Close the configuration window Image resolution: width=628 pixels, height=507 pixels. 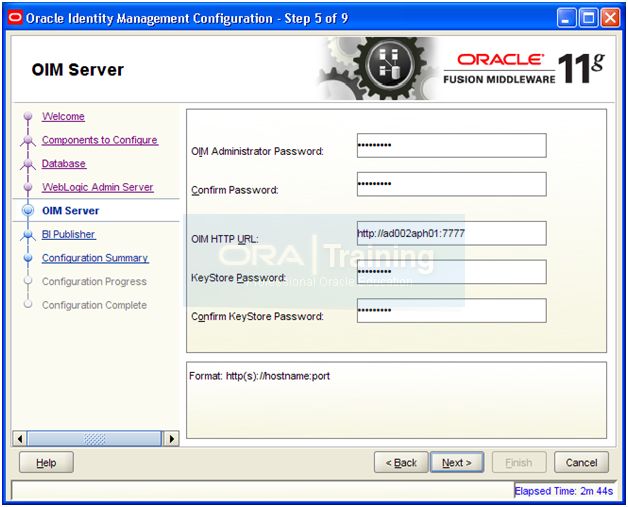610,18
